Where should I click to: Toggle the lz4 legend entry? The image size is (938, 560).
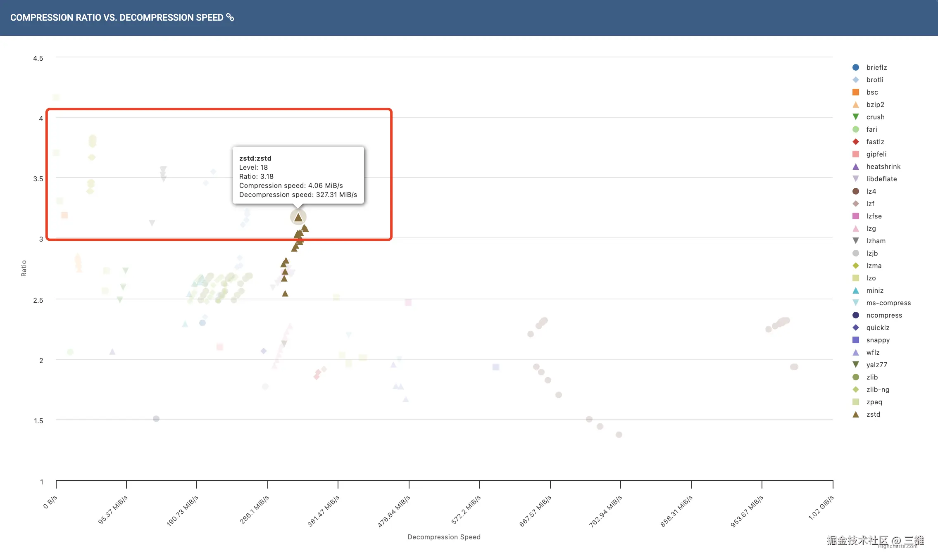[x=871, y=191]
